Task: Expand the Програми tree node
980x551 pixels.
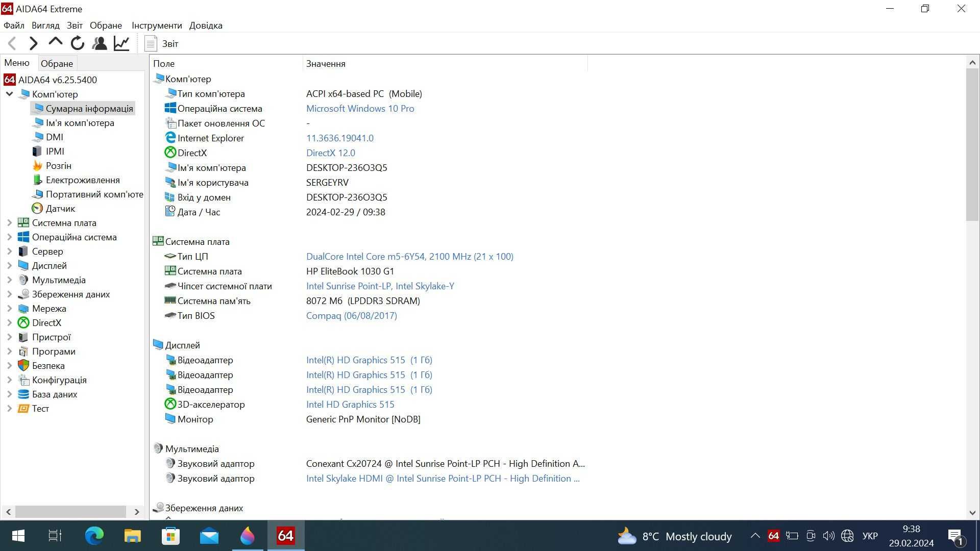Action: pyautogui.click(x=9, y=351)
